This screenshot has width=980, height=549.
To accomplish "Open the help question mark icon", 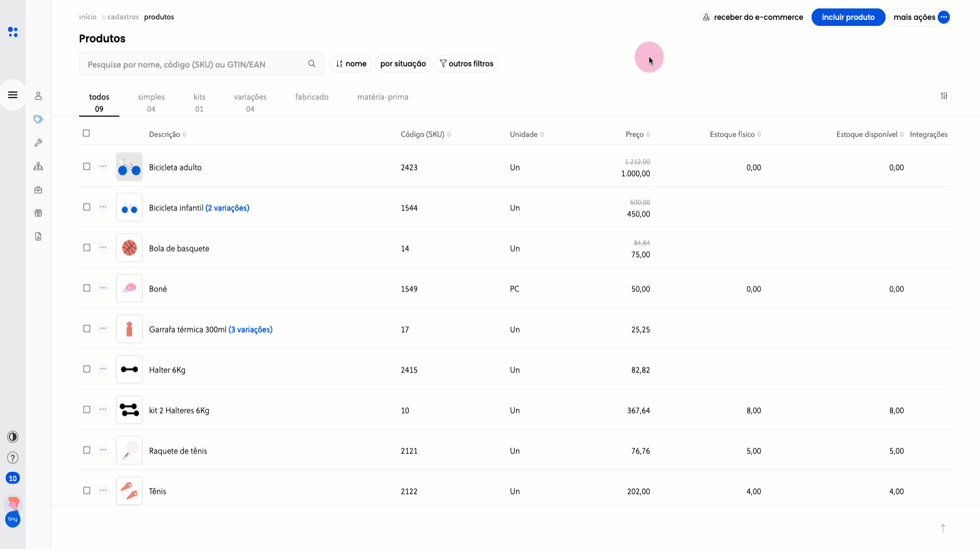I will pos(13,458).
